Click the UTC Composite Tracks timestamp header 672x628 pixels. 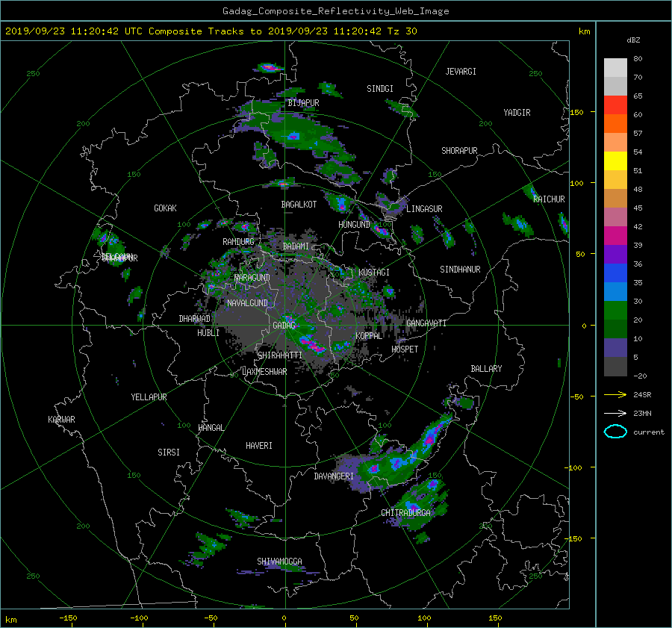211,31
